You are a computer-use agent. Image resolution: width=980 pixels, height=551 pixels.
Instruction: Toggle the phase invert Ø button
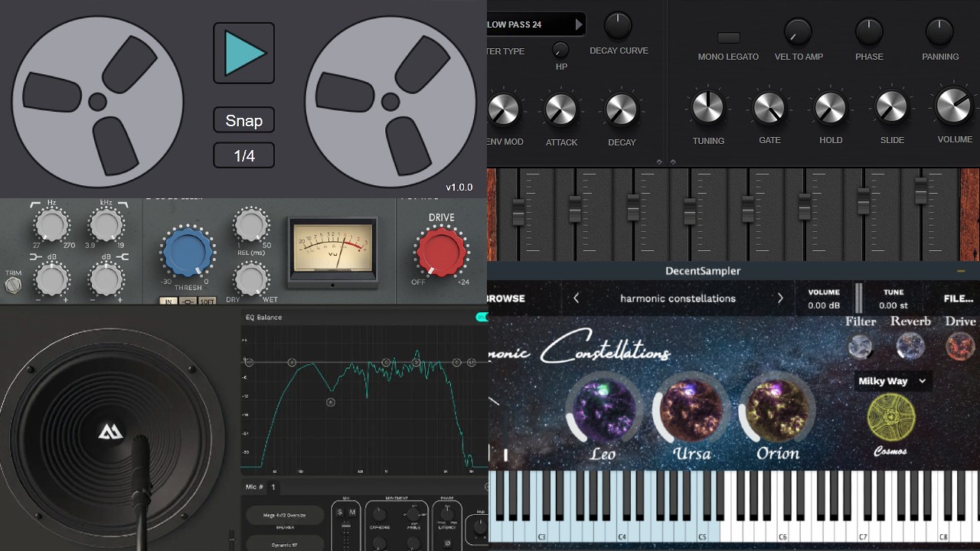tap(447, 543)
